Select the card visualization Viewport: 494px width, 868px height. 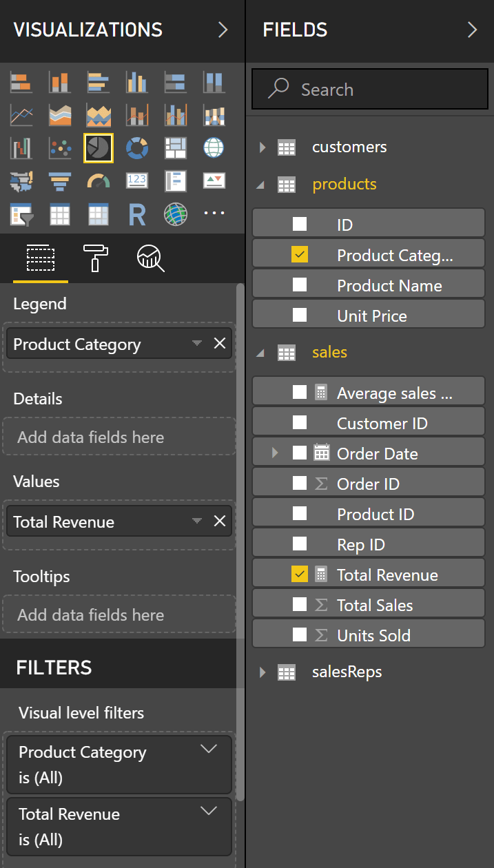[x=137, y=181]
